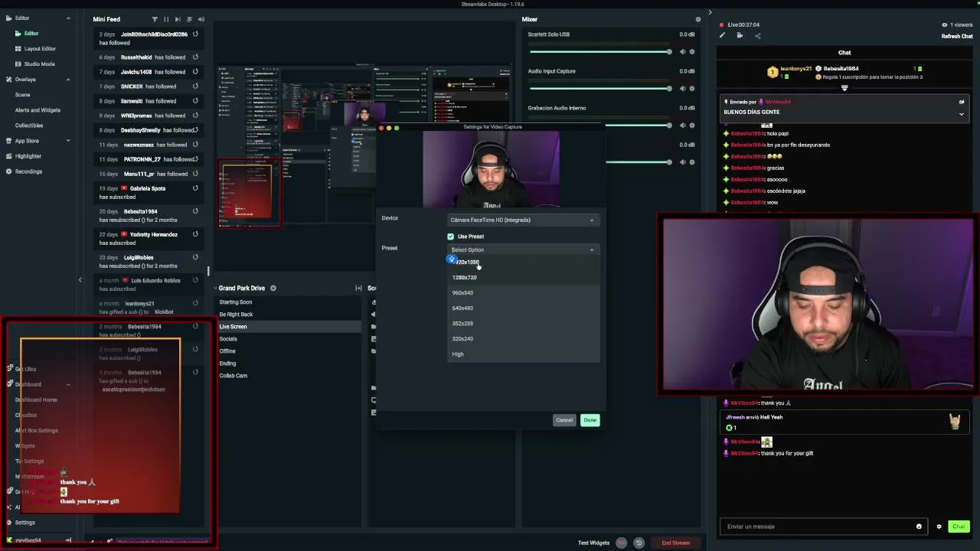Open Audio Input Capture settings gear
This screenshot has height=551, width=980.
[x=692, y=89]
